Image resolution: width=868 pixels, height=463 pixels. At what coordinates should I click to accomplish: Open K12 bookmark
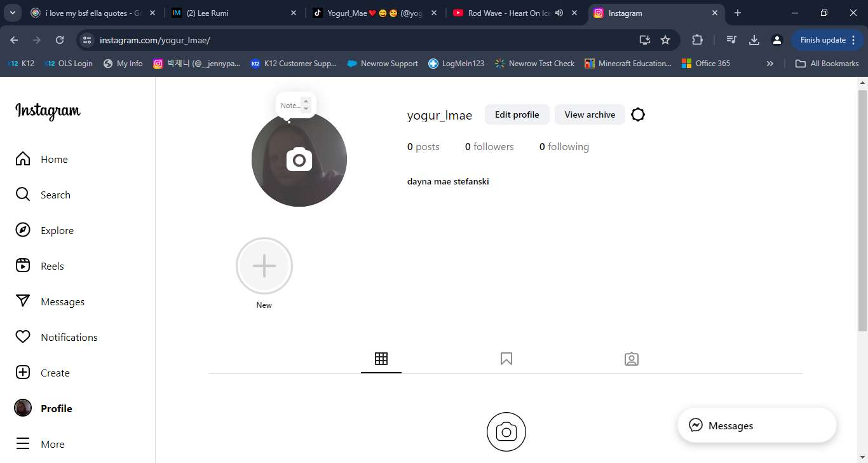(21, 64)
